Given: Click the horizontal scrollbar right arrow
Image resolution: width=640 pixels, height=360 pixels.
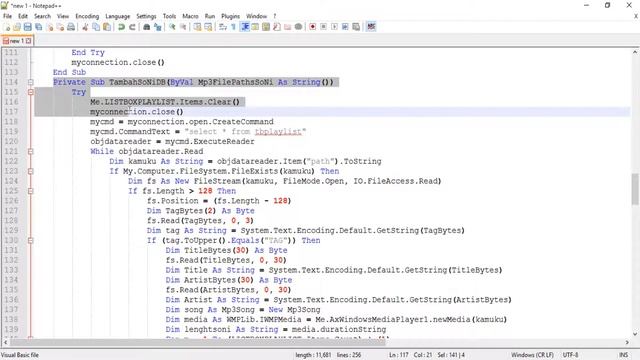Looking at the screenshot, I should (x=627, y=342).
